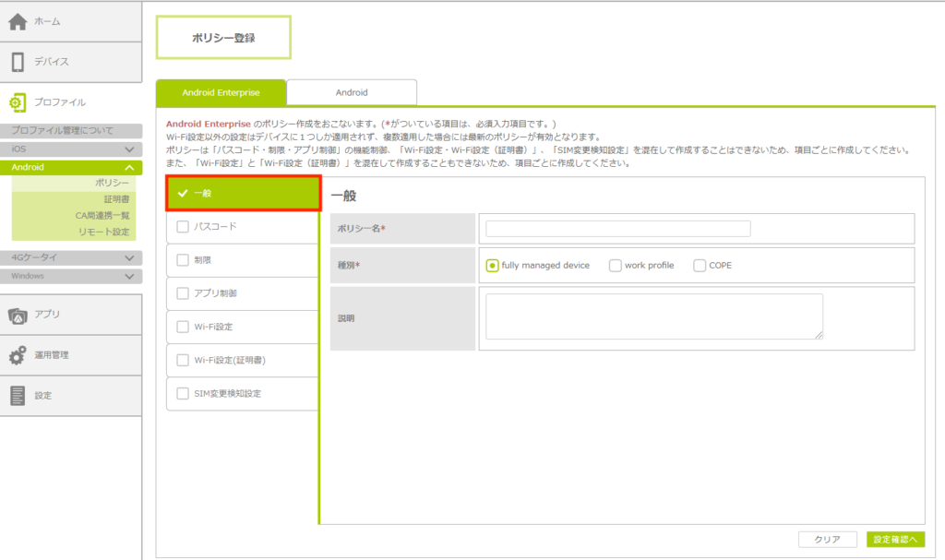This screenshot has width=945, height=560.
Task: Click the Home house icon
Action: pos(18,22)
